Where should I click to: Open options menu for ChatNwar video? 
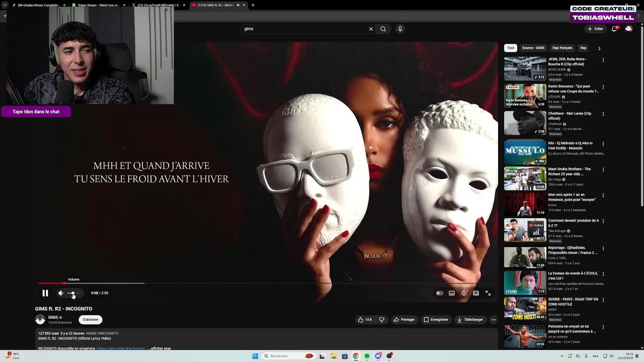click(x=603, y=114)
